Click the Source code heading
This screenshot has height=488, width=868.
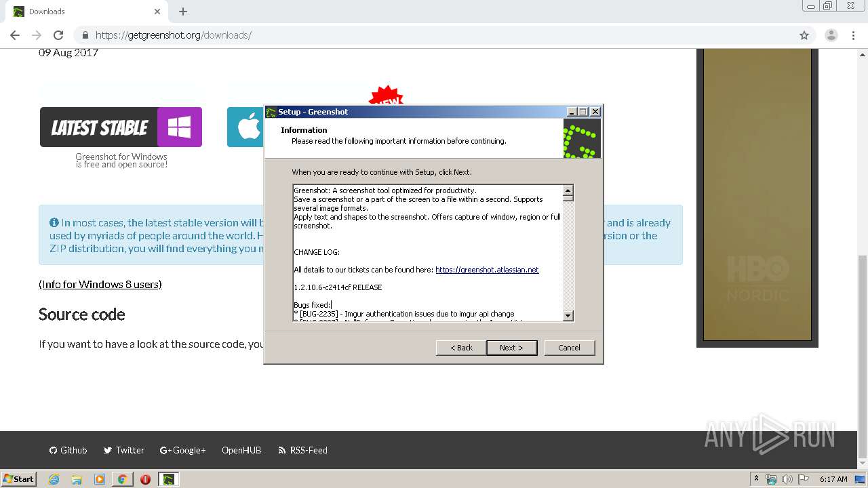(x=81, y=314)
